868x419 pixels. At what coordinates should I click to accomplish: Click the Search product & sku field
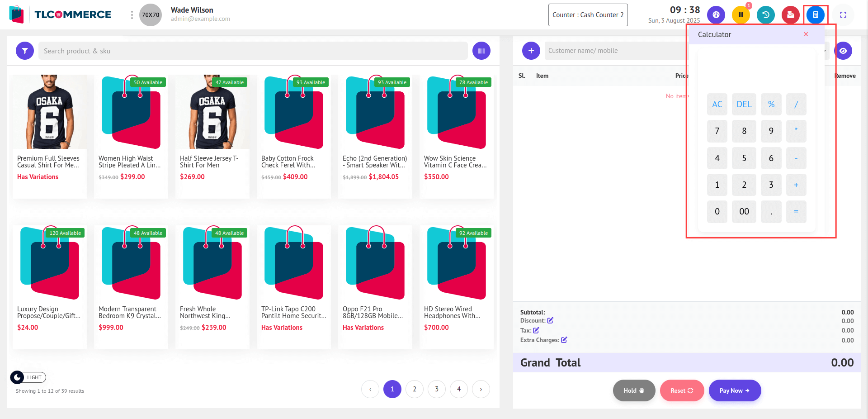(253, 51)
